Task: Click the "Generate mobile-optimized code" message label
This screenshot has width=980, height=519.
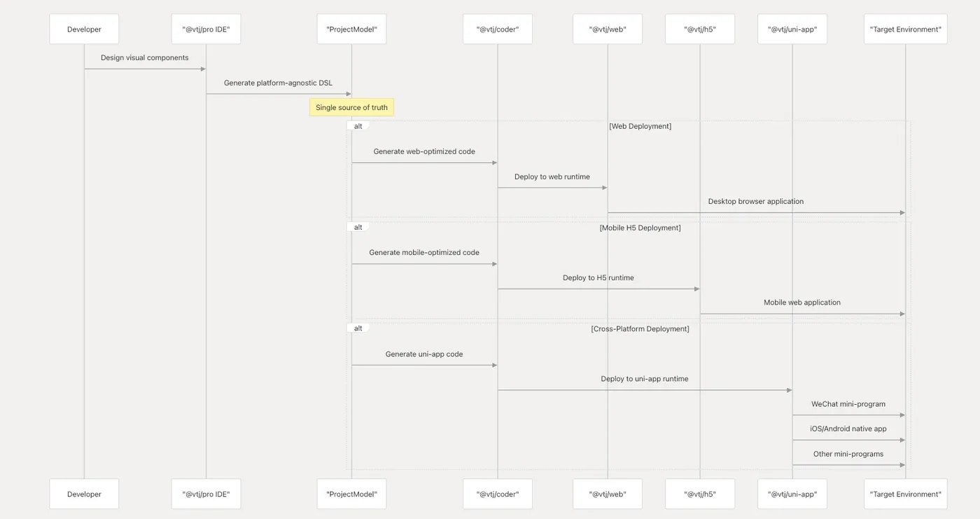Action: tap(424, 253)
